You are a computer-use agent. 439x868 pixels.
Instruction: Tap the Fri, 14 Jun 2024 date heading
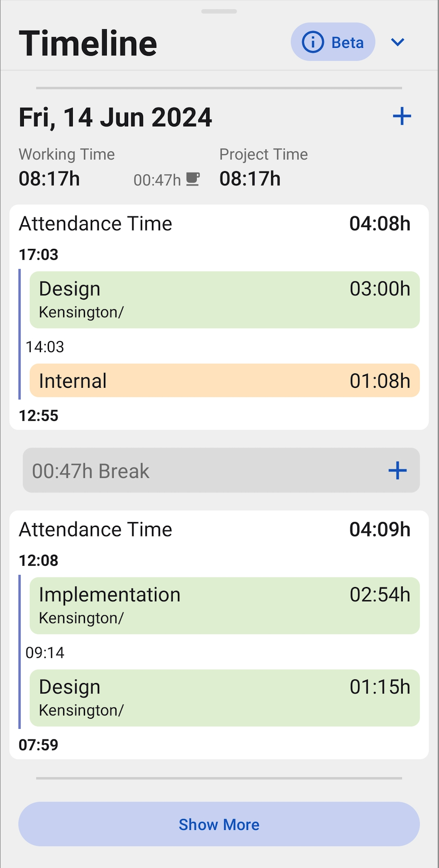pyautogui.click(x=115, y=117)
